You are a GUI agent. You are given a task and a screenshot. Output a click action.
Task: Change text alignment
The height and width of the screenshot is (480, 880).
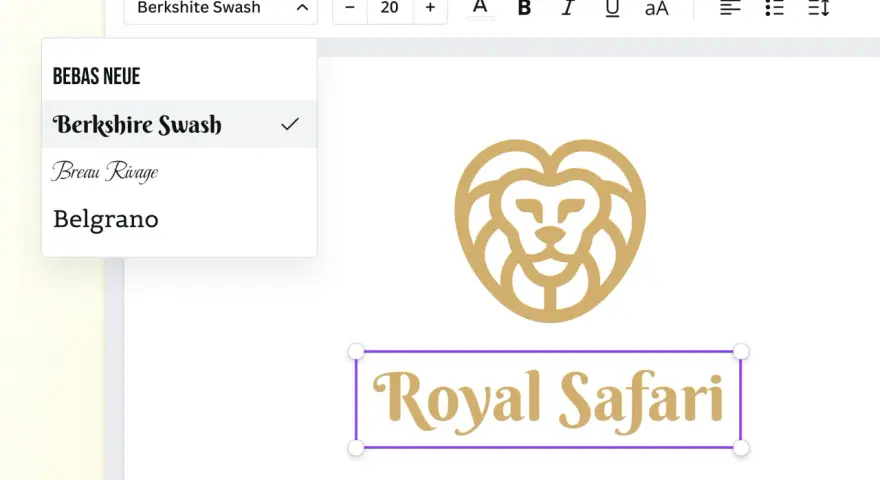coord(730,8)
